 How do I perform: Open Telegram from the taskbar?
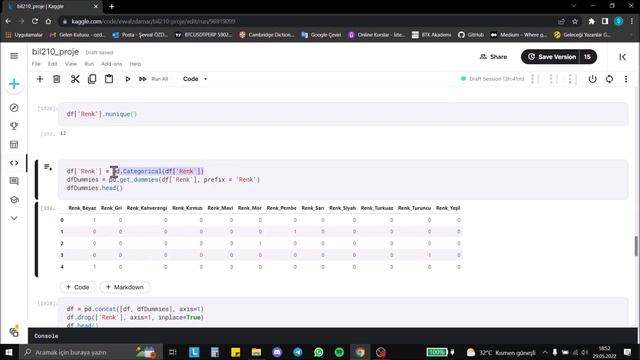click(x=298, y=352)
